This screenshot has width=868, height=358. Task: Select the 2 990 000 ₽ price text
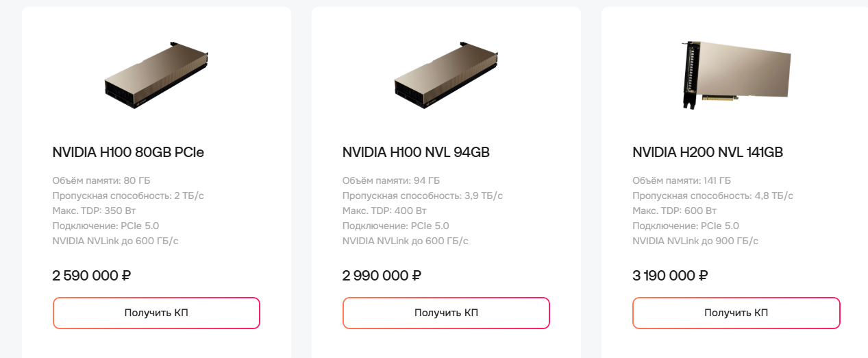[382, 276]
